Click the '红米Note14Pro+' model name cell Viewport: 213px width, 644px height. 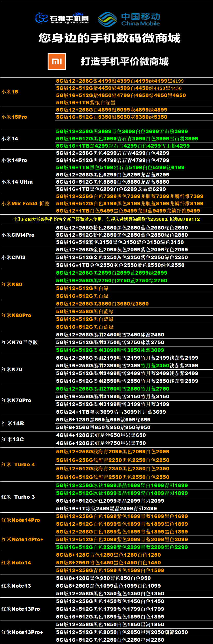click(x=28, y=539)
